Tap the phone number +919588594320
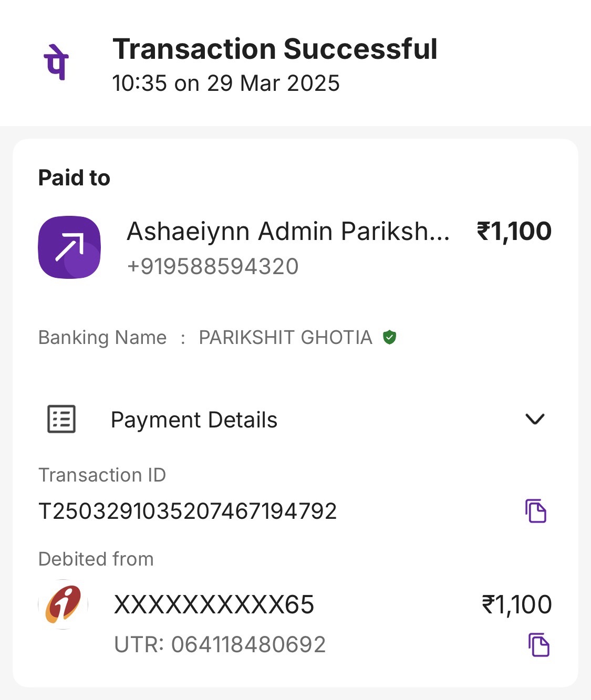Screen dimensions: 591x700 click(213, 266)
